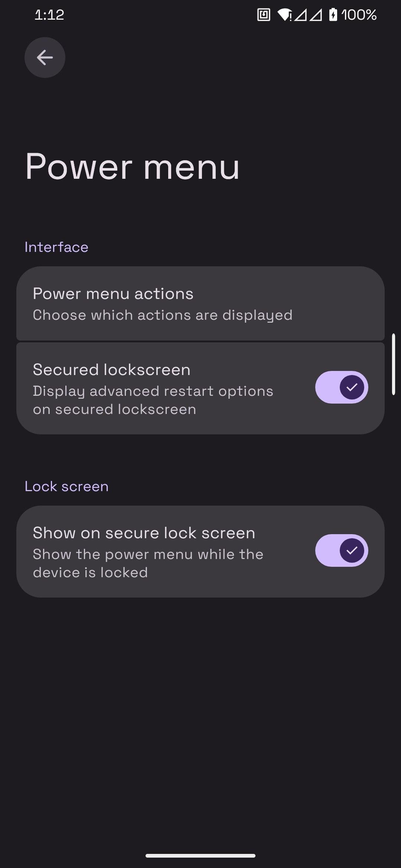The image size is (401, 868).
Task: Turn off Show on secure lock screen switch
Action: pos(342,550)
